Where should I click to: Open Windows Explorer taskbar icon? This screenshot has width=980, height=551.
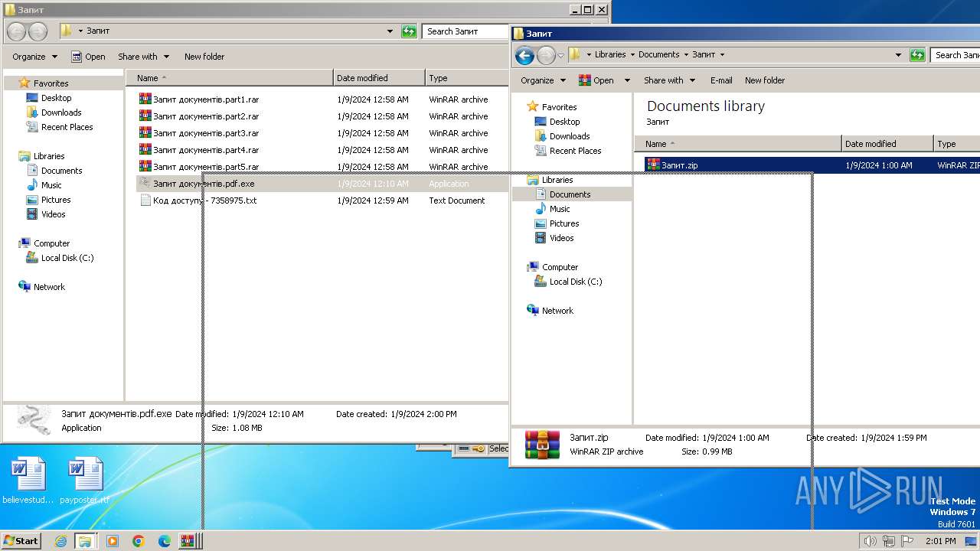(x=85, y=541)
